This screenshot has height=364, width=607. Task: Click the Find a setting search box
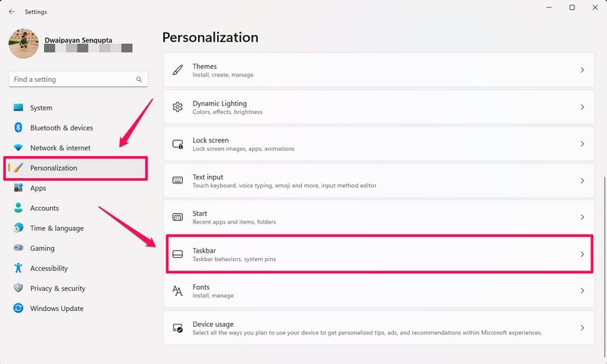coord(72,79)
